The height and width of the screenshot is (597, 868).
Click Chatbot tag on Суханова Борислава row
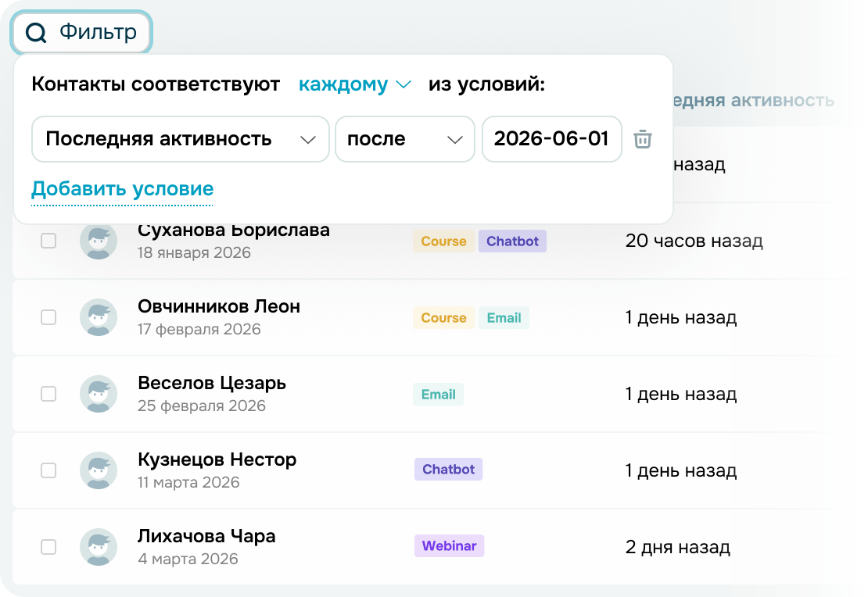(512, 241)
